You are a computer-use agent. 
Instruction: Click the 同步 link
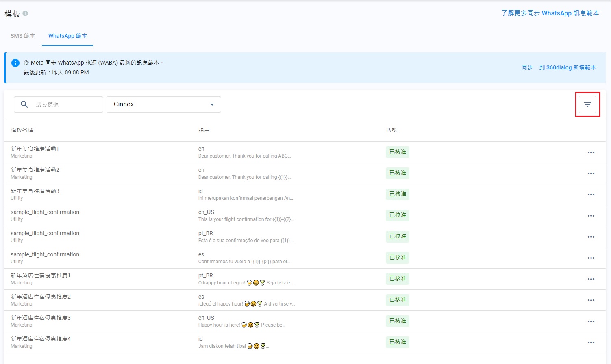[x=527, y=67]
